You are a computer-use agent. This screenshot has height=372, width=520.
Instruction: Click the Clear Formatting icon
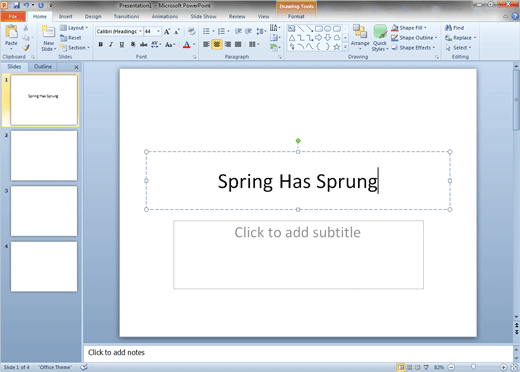[x=191, y=31]
